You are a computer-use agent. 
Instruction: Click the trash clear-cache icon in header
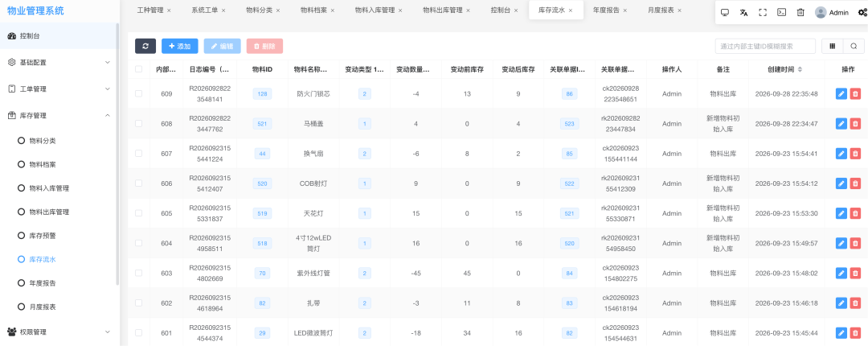[800, 13]
